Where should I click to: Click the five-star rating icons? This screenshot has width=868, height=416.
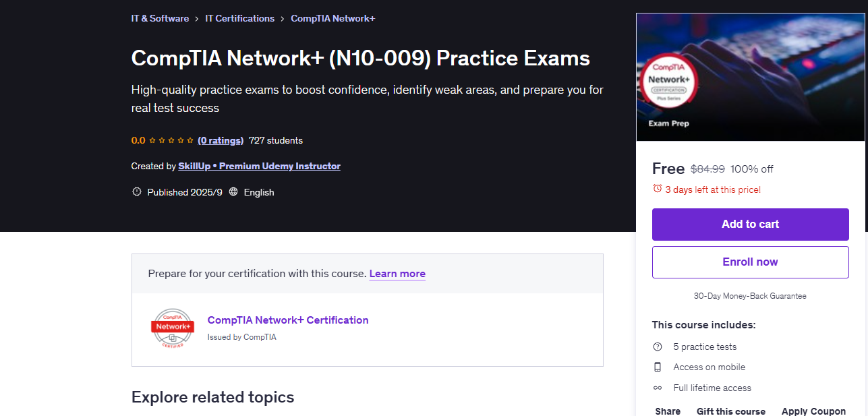(x=171, y=140)
